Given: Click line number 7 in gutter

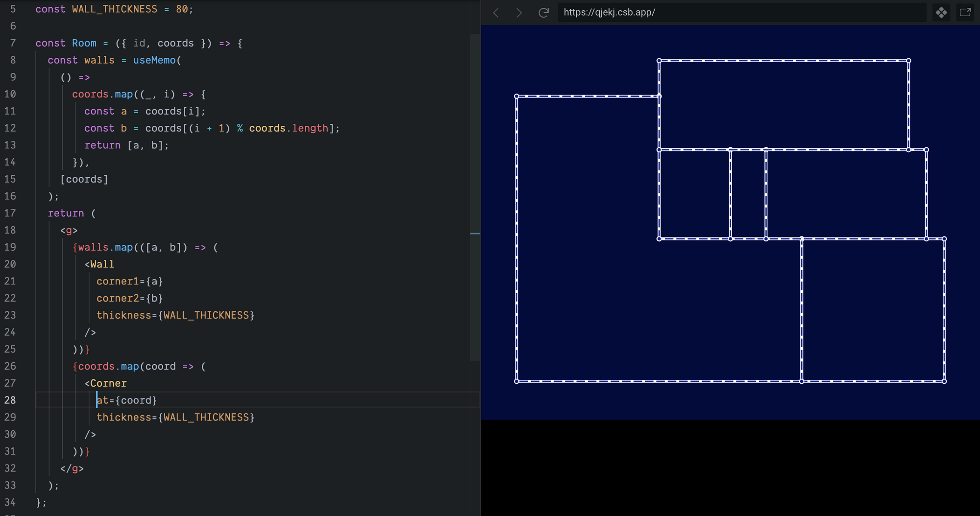Looking at the screenshot, I should tap(13, 43).
